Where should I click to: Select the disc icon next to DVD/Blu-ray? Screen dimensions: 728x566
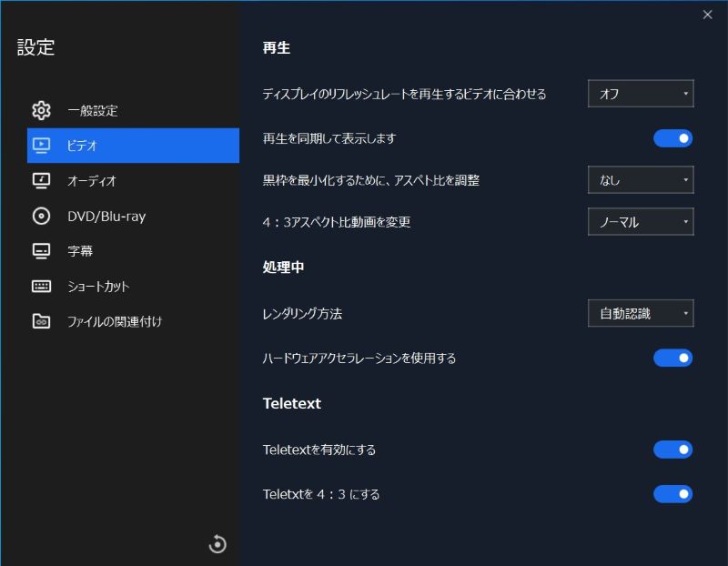tap(41, 217)
